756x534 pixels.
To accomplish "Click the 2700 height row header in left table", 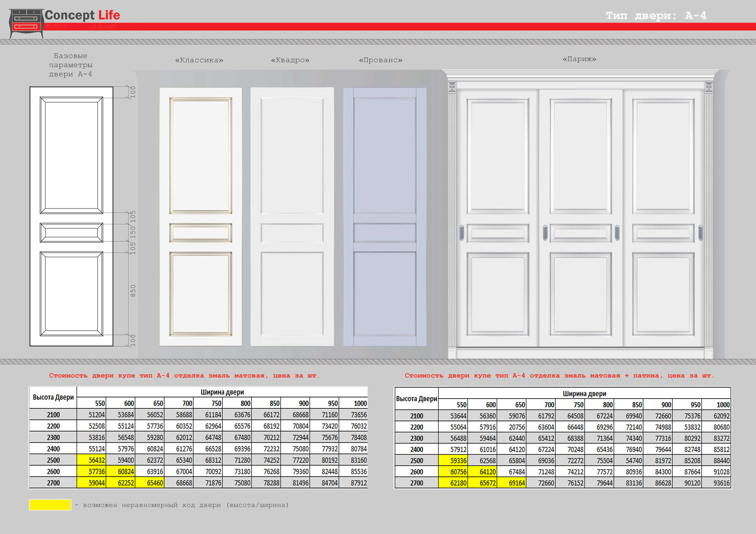I will [53, 483].
